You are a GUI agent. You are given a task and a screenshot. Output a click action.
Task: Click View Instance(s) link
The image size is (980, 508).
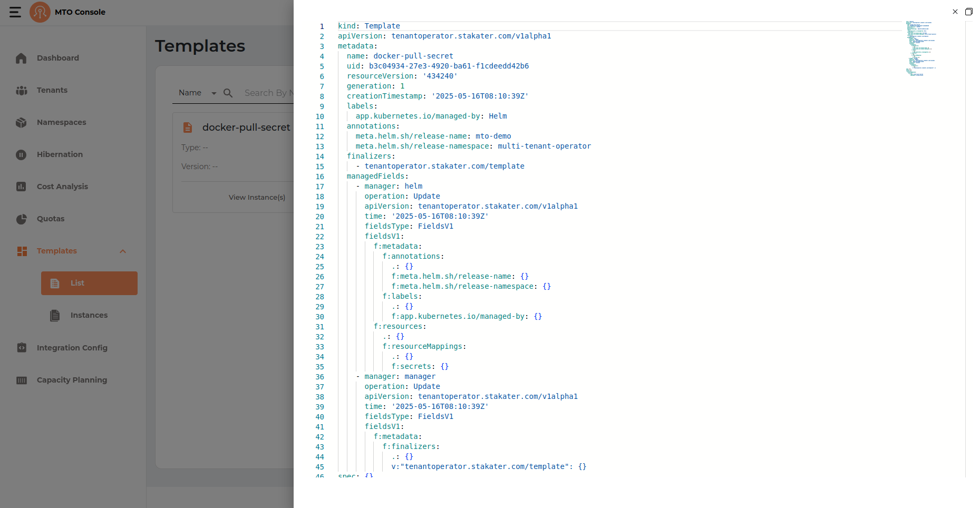pyautogui.click(x=257, y=198)
